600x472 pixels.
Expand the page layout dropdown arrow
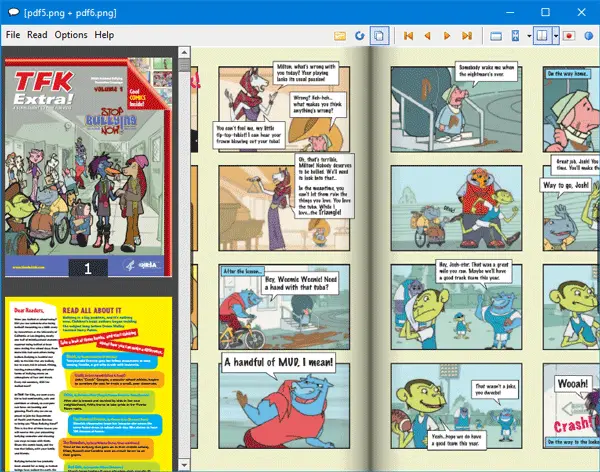pyautogui.click(x=556, y=36)
